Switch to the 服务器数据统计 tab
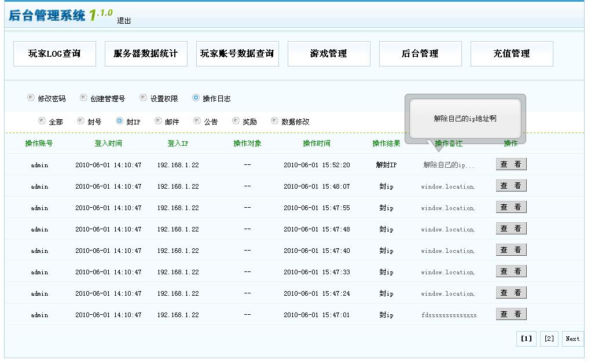Image resolution: width=591 pixels, height=364 pixels. (146, 53)
